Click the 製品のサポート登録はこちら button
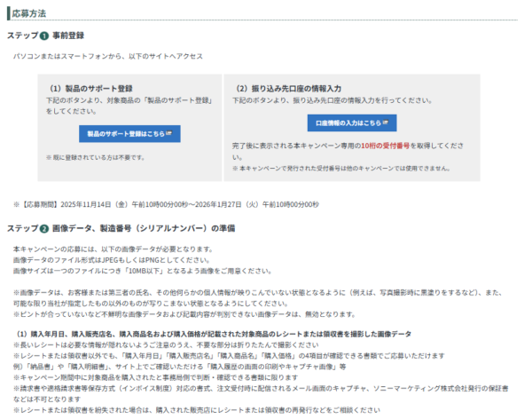 tap(129, 133)
